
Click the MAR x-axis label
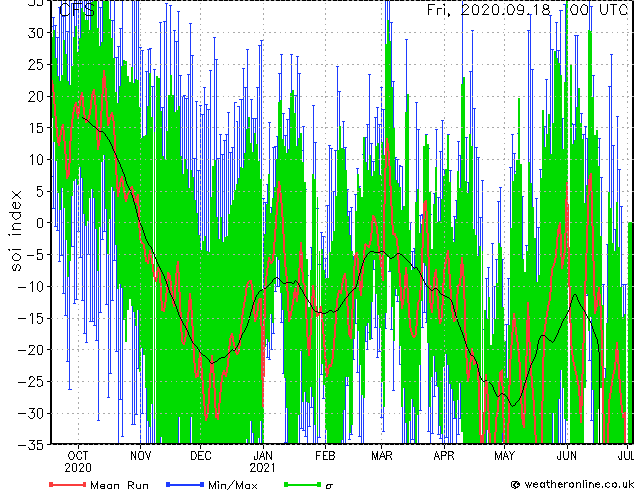click(x=381, y=454)
